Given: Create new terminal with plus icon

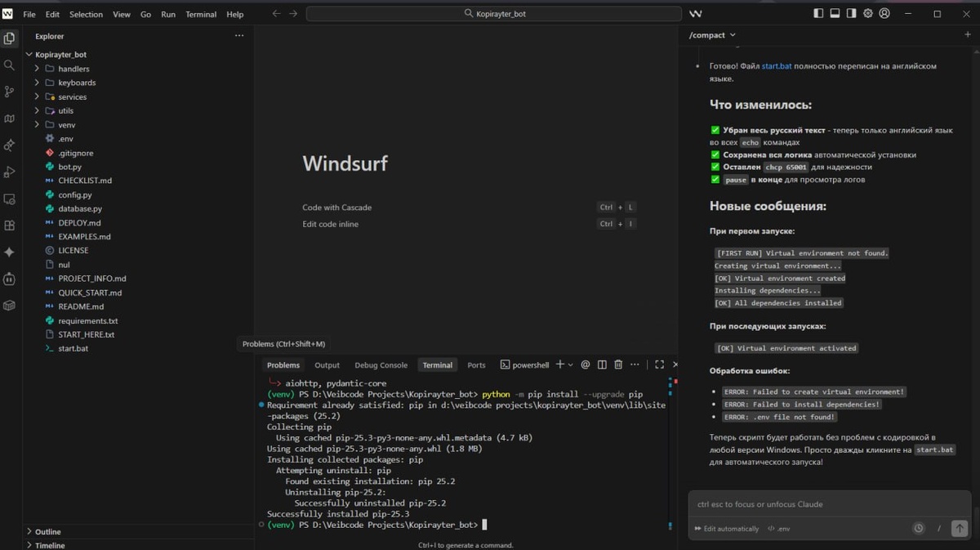Looking at the screenshot, I should [560, 364].
